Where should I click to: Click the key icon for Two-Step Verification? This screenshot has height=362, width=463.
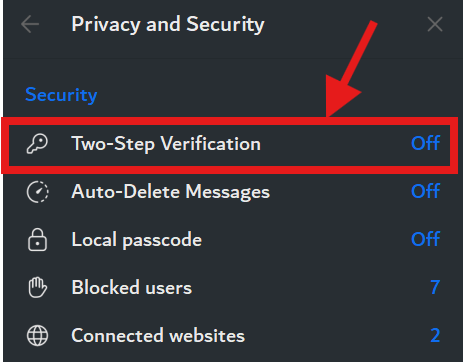[x=37, y=144]
